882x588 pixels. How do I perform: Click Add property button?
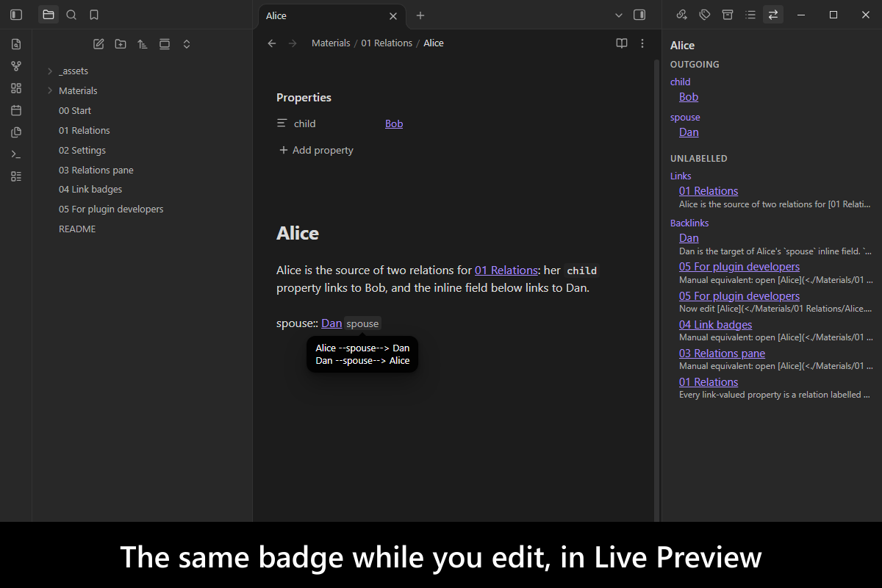tap(316, 151)
